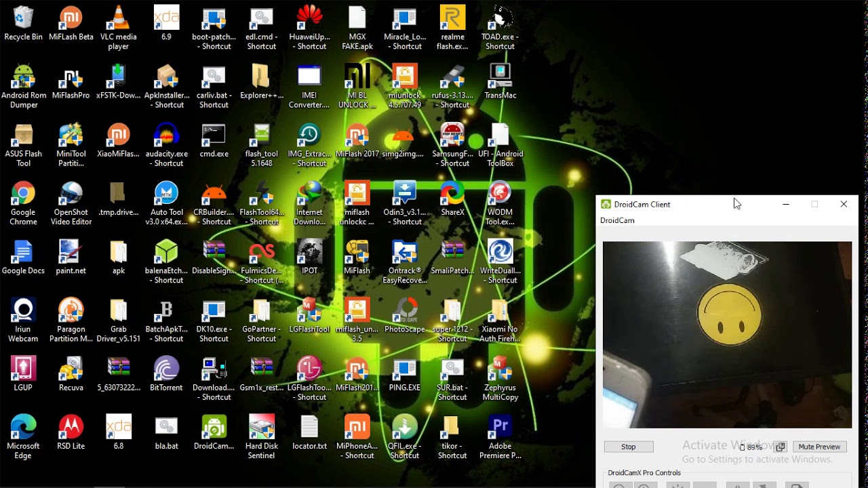Select the IMEI Converter icon
868x488 pixels.
(x=309, y=86)
